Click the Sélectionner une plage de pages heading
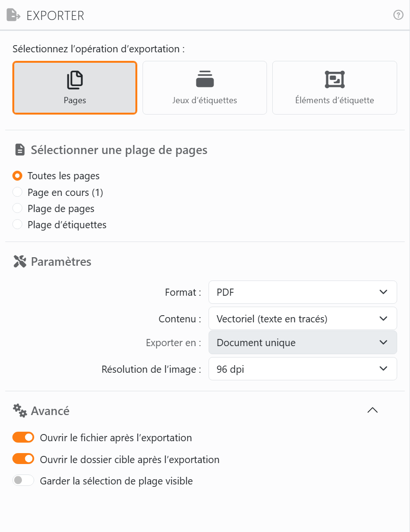 click(119, 150)
